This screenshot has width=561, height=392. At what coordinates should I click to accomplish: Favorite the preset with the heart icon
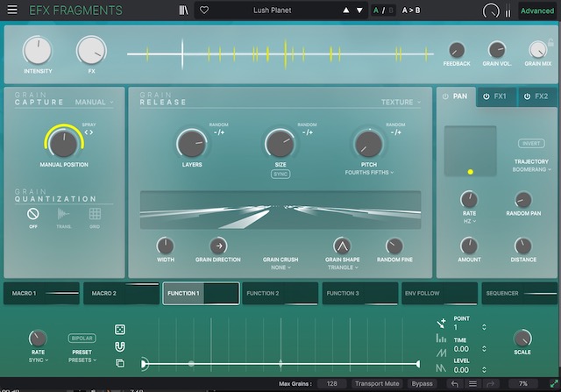click(x=203, y=11)
